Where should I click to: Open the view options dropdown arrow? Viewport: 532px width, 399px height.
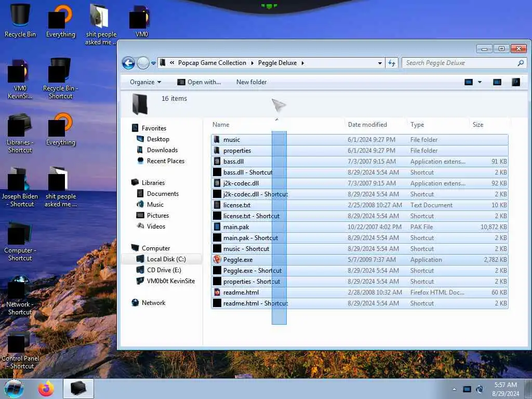[480, 82]
